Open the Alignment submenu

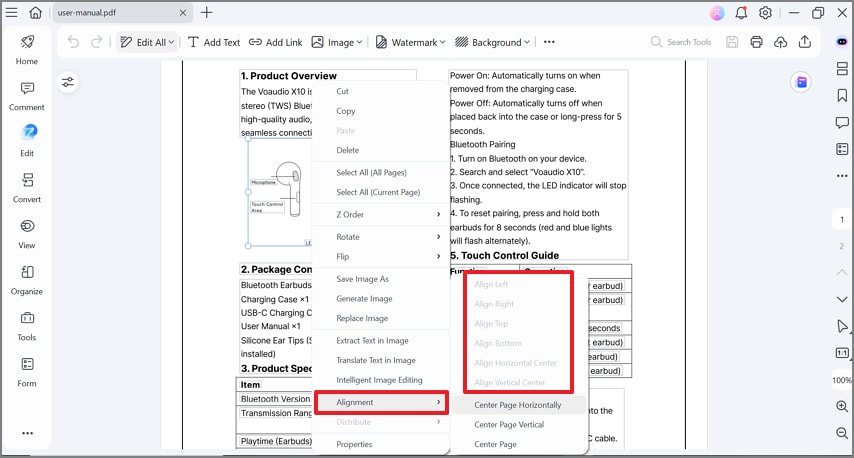click(381, 402)
